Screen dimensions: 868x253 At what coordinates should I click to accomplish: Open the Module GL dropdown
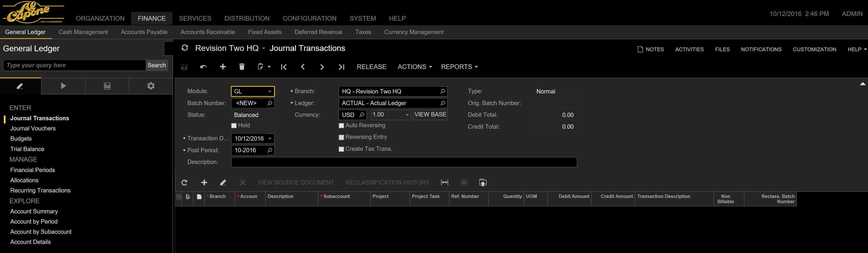(269, 91)
